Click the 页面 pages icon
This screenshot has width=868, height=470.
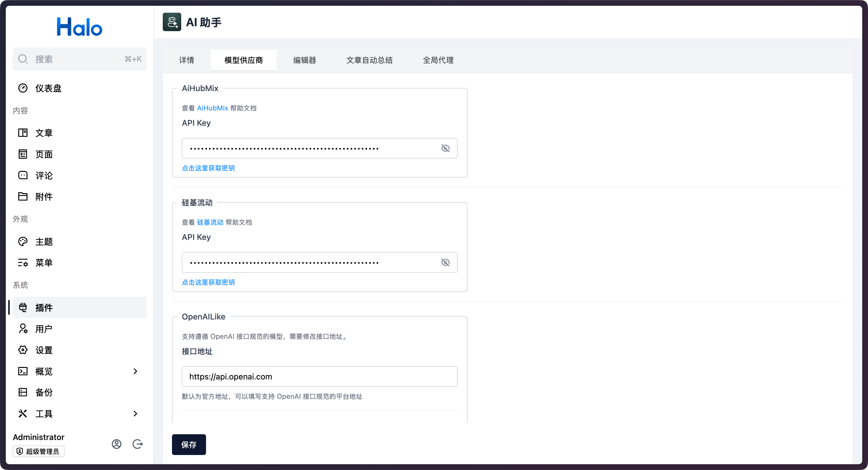tap(23, 154)
